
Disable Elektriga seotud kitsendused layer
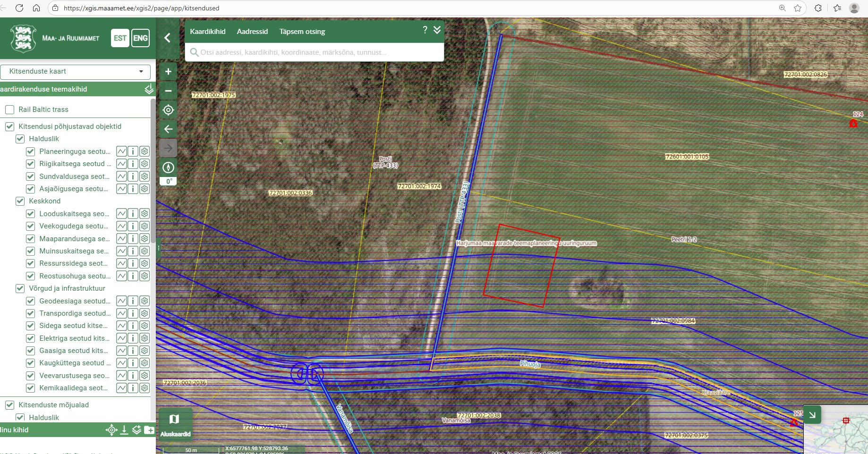tap(31, 338)
